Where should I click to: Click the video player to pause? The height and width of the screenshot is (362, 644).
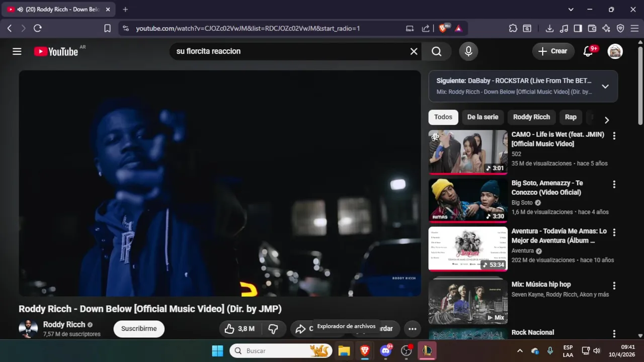220,184
